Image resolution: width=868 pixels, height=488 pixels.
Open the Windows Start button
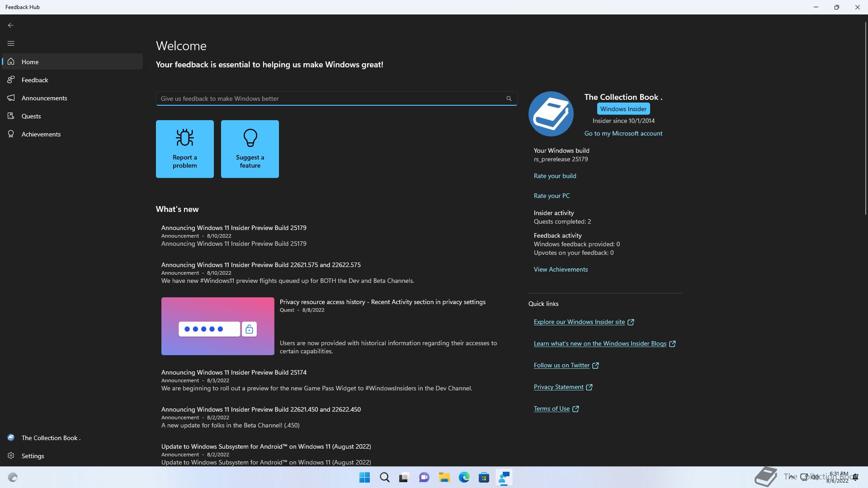point(364,477)
